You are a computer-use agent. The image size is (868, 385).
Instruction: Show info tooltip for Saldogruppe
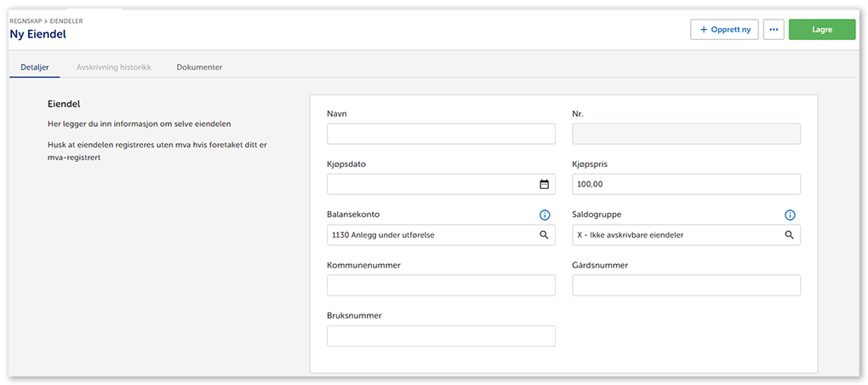[790, 215]
